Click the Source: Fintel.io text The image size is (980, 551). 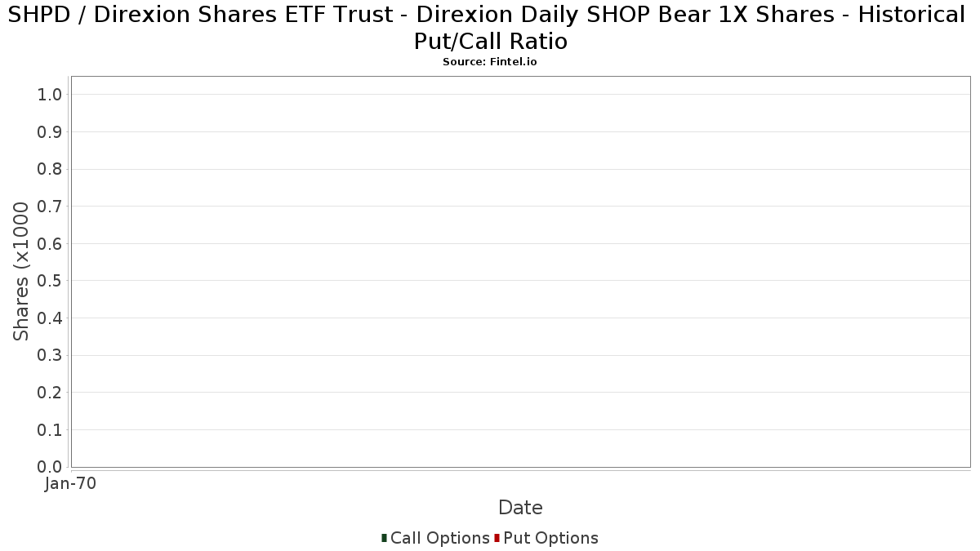coord(489,62)
